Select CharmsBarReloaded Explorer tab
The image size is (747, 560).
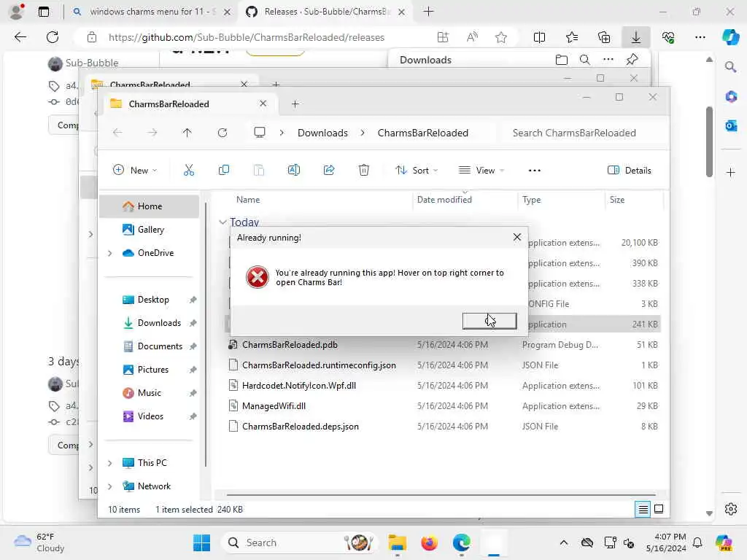187,104
